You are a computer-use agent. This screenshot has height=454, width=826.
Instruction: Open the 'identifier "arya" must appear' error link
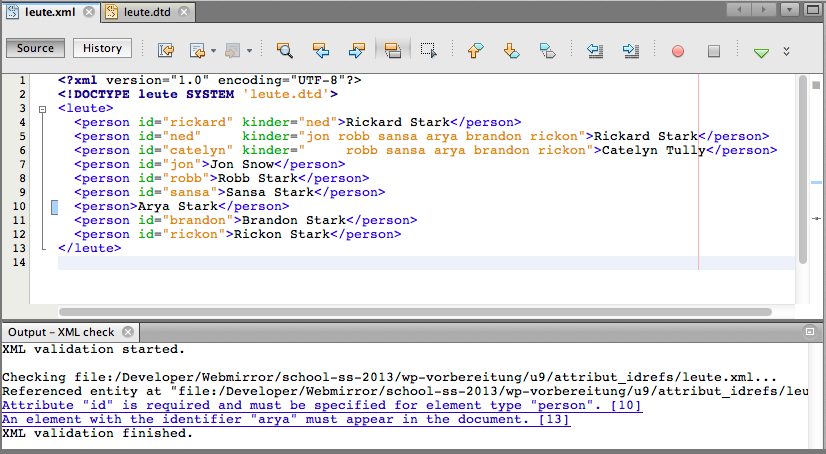286,419
